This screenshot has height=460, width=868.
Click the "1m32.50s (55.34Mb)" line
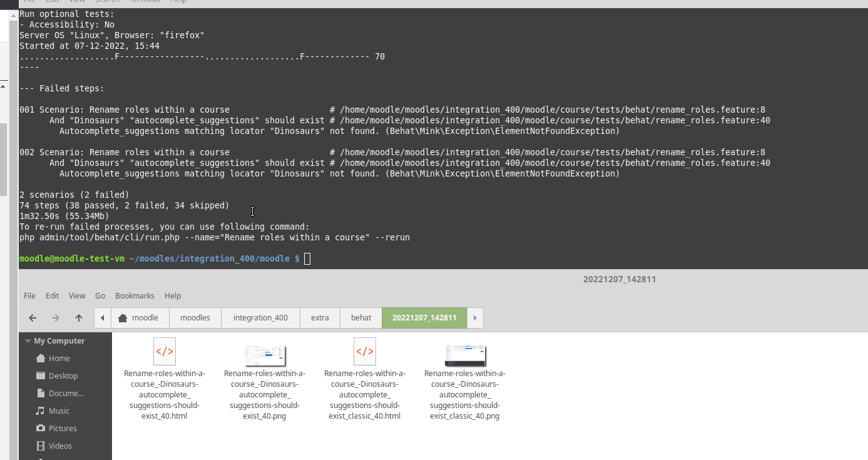click(64, 216)
